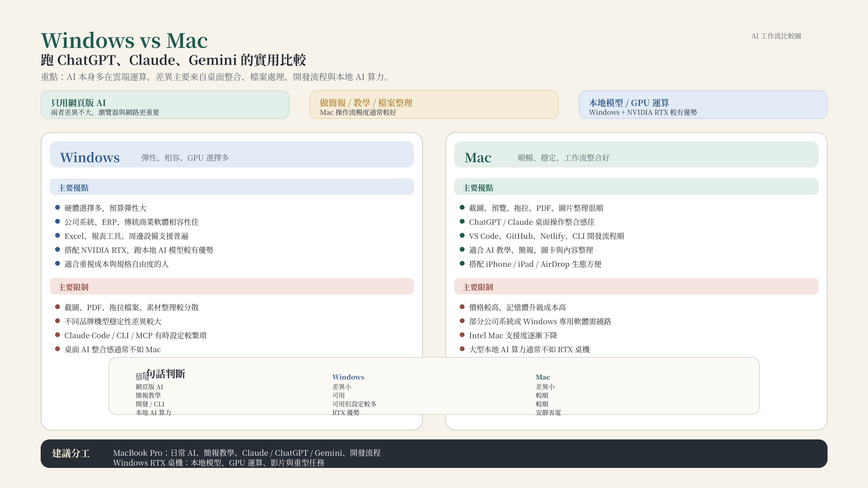Click the '只用網頁版 AI' green card

coord(165,104)
